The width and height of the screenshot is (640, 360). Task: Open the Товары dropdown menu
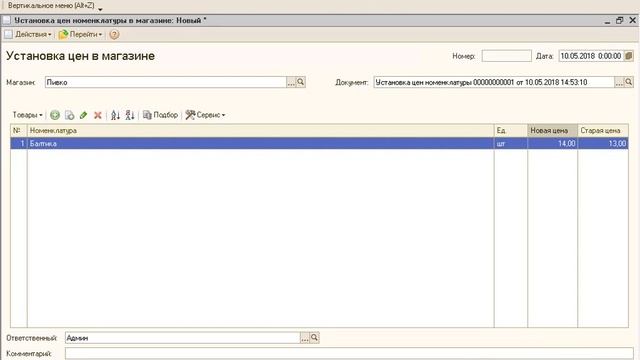(x=27, y=115)
